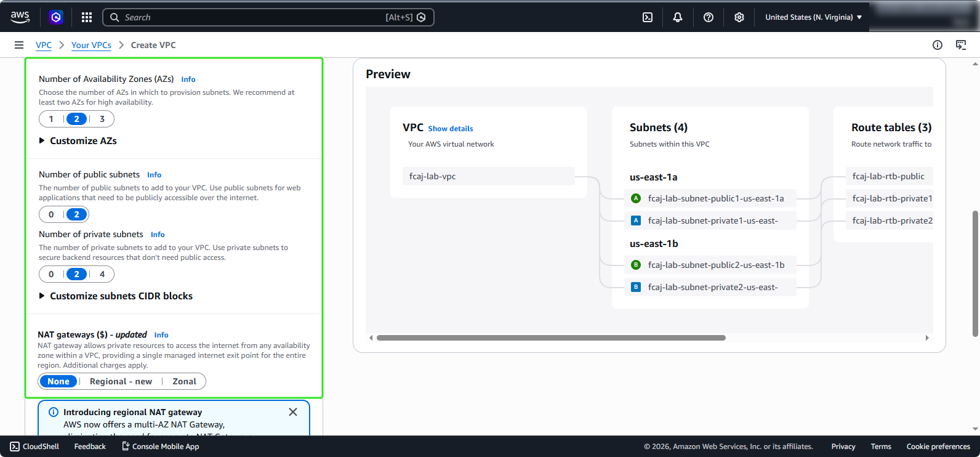Select Zonal NAT gateway option

(184, 381)
